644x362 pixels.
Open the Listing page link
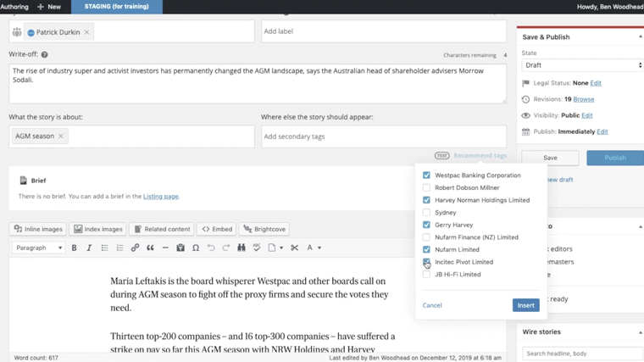click(x=161, y=197)
